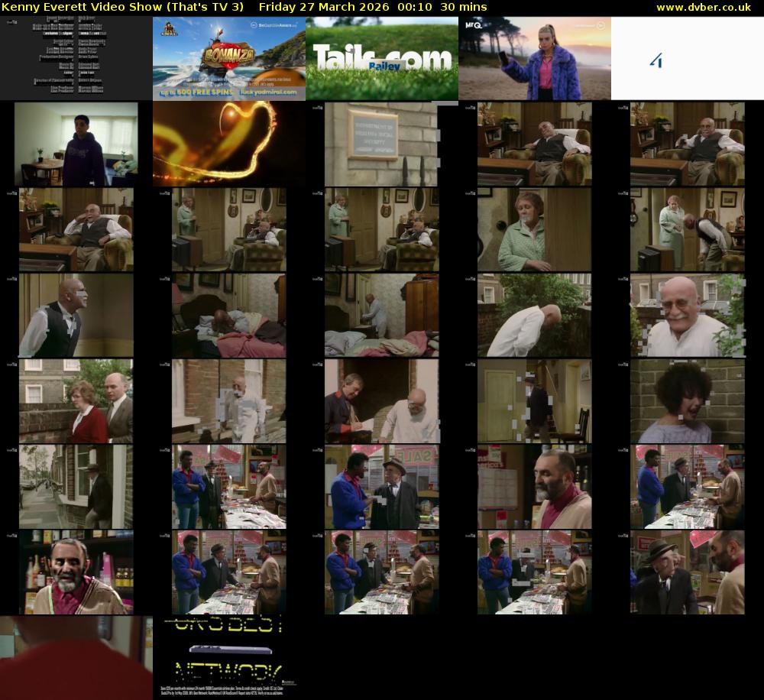The height and width of the screenshot is (700, 764).
Task: Click the 'Kenny Everett Video Show (That's TV 3)' title
Action: (x=122, y=7)
